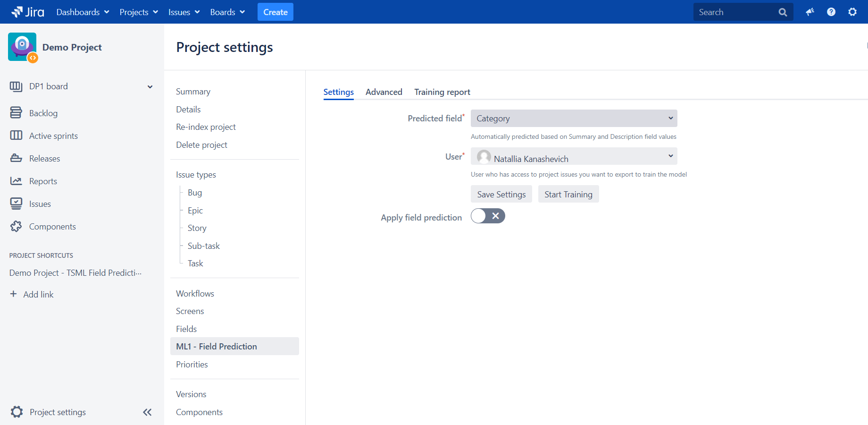Screen dimensions: 868x425
Task: Select the Epic issue type
Action: 195,211
